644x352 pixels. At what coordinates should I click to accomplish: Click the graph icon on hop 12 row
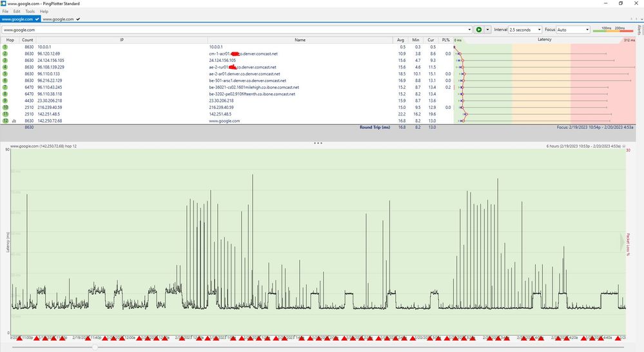[x=14, y=121]
